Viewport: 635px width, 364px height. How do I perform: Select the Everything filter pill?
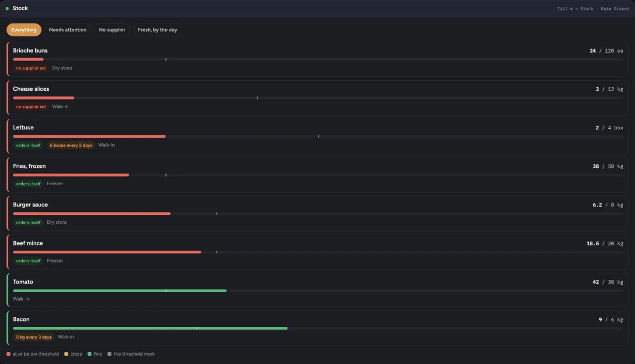coord(24,30)
